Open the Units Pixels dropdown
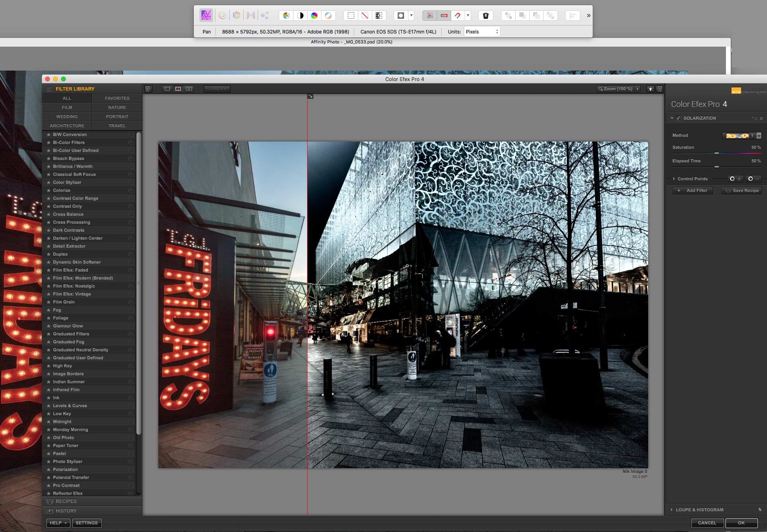This screenshot has height=532, width=767. pyautogui.click(x=482, y=32)
